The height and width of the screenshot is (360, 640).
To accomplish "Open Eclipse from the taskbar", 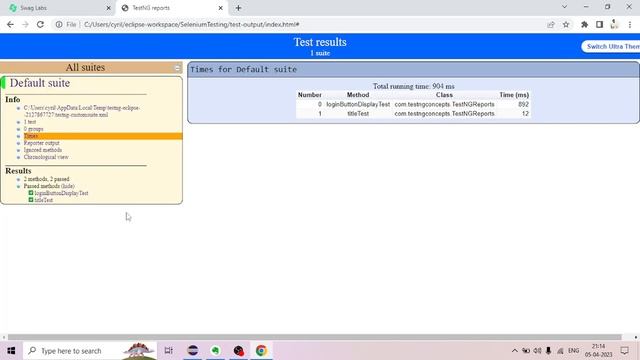I will coord(193,351).
